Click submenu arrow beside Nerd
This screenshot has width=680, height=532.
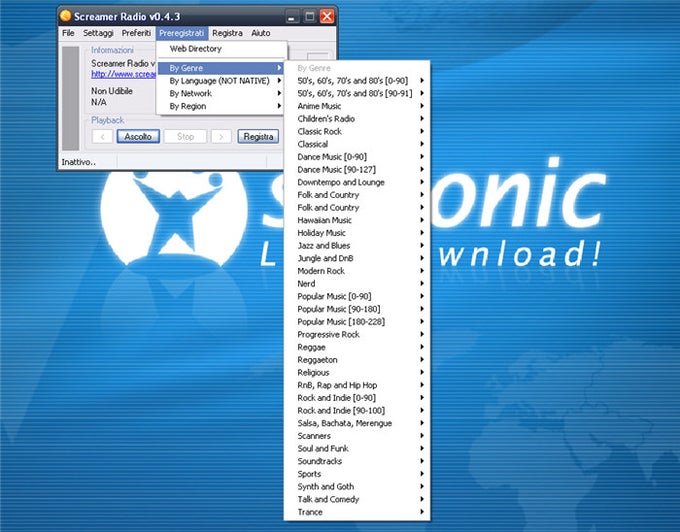tap(422, 284)
